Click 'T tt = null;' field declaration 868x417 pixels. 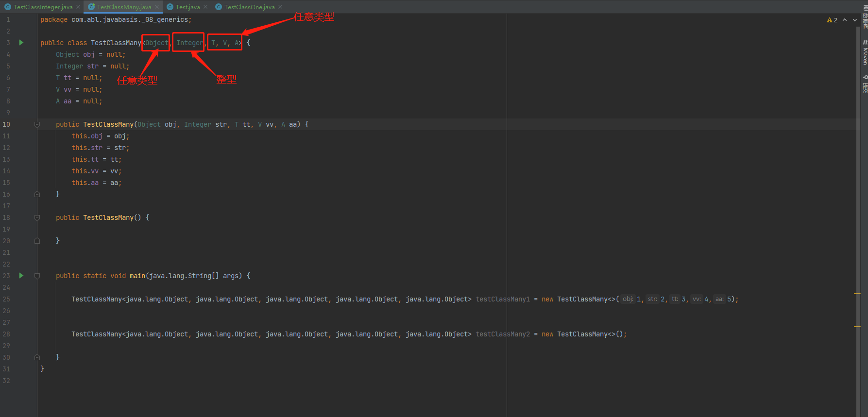(x=79, y=78)
